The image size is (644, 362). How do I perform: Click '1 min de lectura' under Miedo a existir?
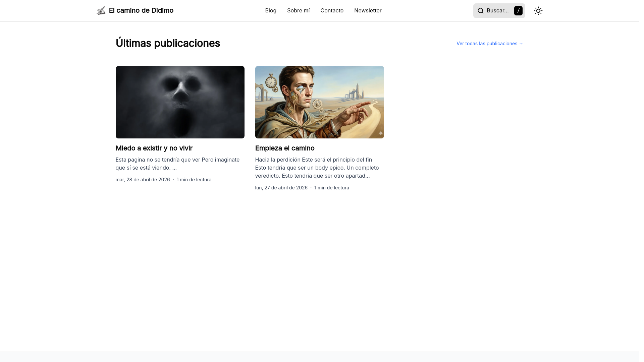point(194,180)
